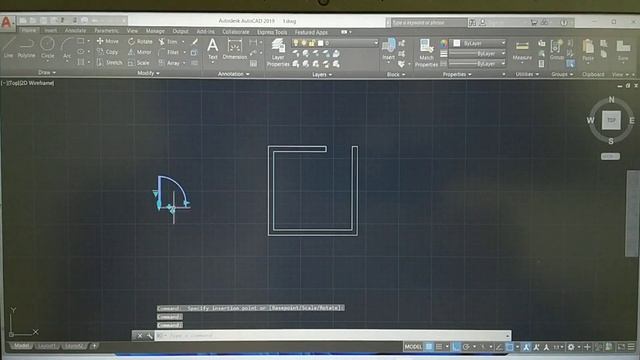The width and height of the screenshot is (640, 360).
Task: Click the customize wrench icon on command line
Action: click(149, 336)
